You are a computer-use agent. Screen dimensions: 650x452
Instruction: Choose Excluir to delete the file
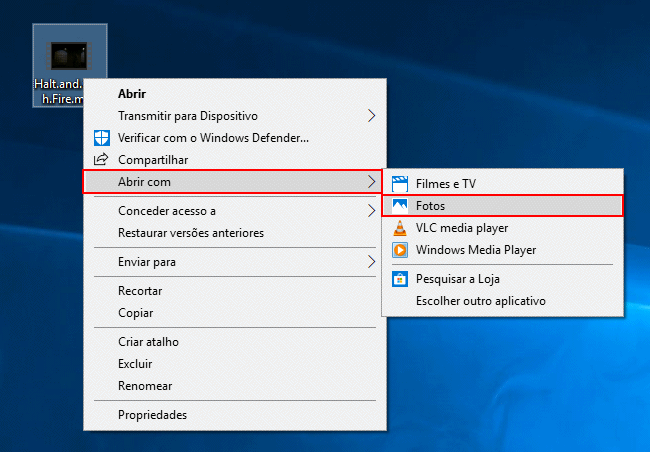coord(135,364)
